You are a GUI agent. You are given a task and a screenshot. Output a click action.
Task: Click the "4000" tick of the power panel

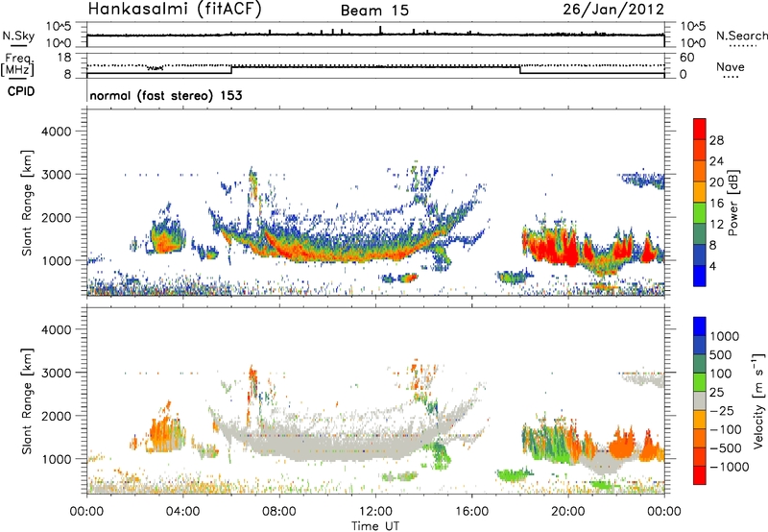(x=57, y=132)
